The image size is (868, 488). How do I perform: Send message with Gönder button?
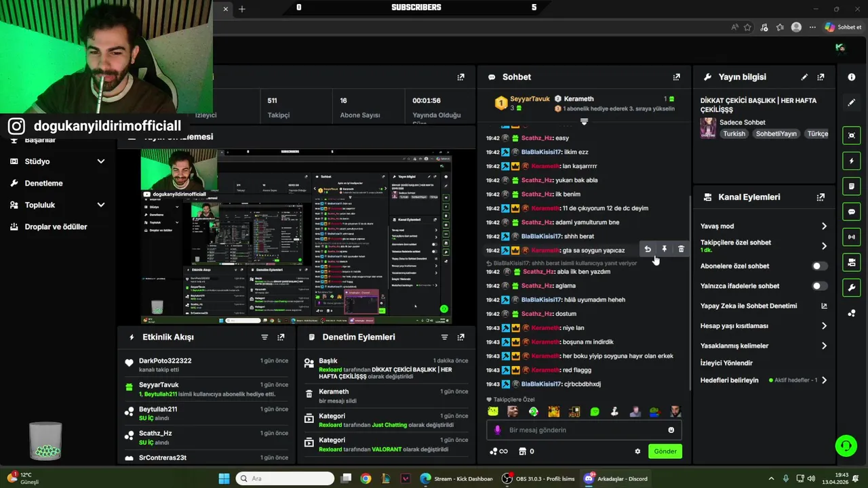coord(665,451)
